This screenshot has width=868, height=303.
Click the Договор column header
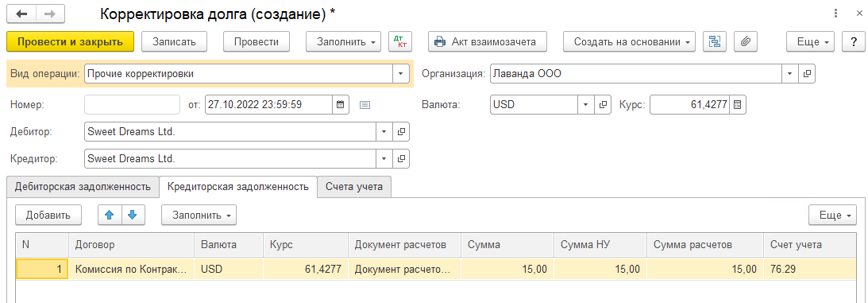click(x=131, y=244)
